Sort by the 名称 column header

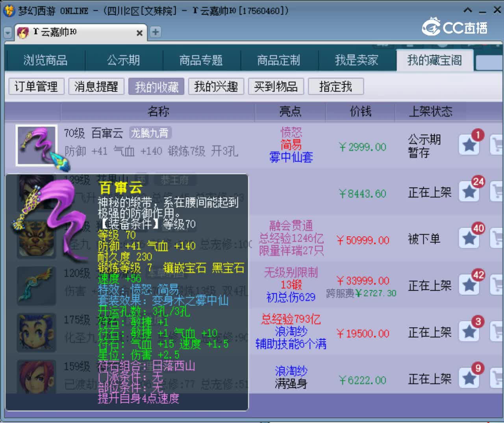coord(158,111)
